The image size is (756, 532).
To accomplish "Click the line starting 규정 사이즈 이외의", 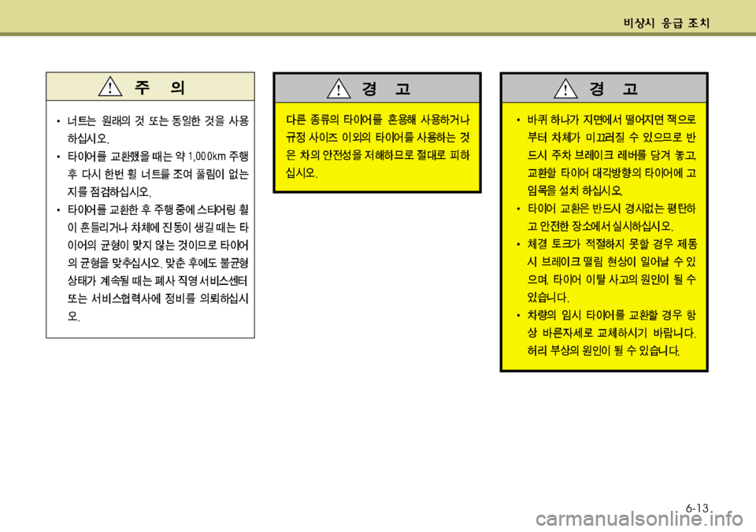I will point(378,138).
